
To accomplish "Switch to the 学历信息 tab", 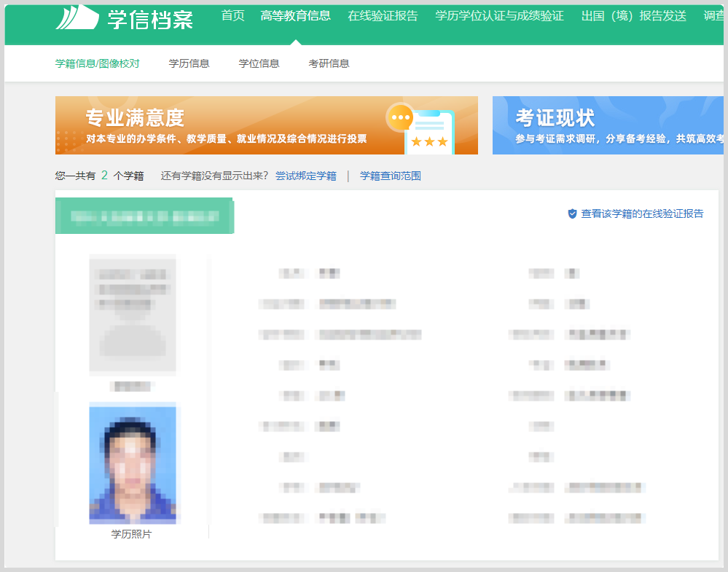I will click(x=189, y=63).
